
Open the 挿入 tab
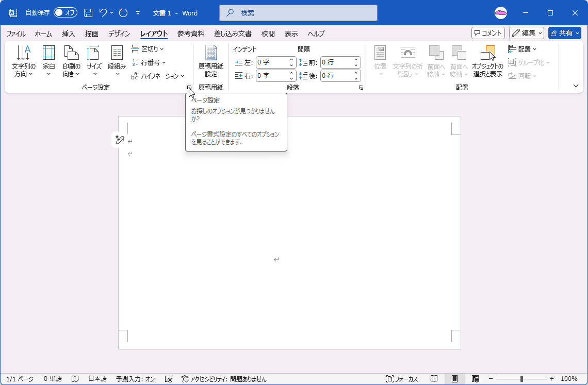68,34
